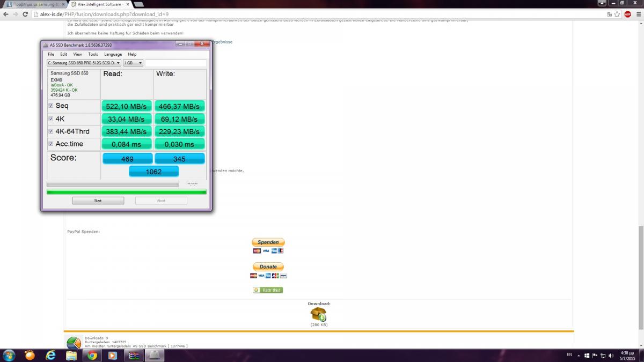Click the 4K-64Thrd write value 229,23 MB/s
644x362 pixels.
179,131
